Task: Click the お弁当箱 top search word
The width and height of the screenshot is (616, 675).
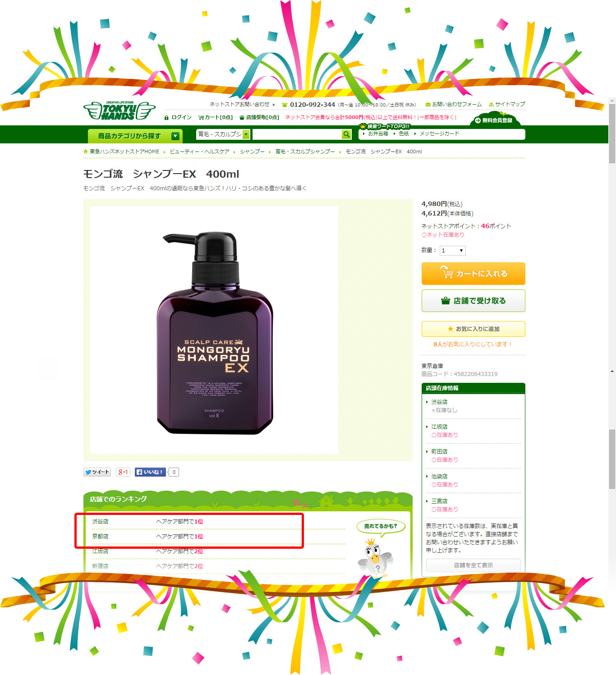Action: [x=378, y=133]
